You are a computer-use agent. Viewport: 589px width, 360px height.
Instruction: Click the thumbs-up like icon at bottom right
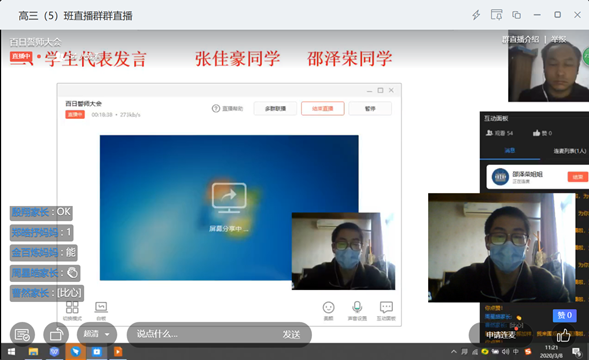coord(563,335)
